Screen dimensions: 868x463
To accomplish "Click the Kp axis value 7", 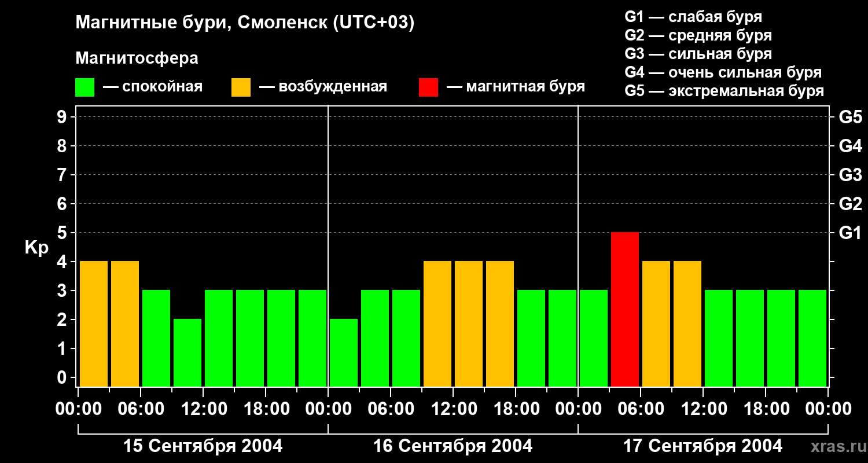I will [x=63, y=175].
